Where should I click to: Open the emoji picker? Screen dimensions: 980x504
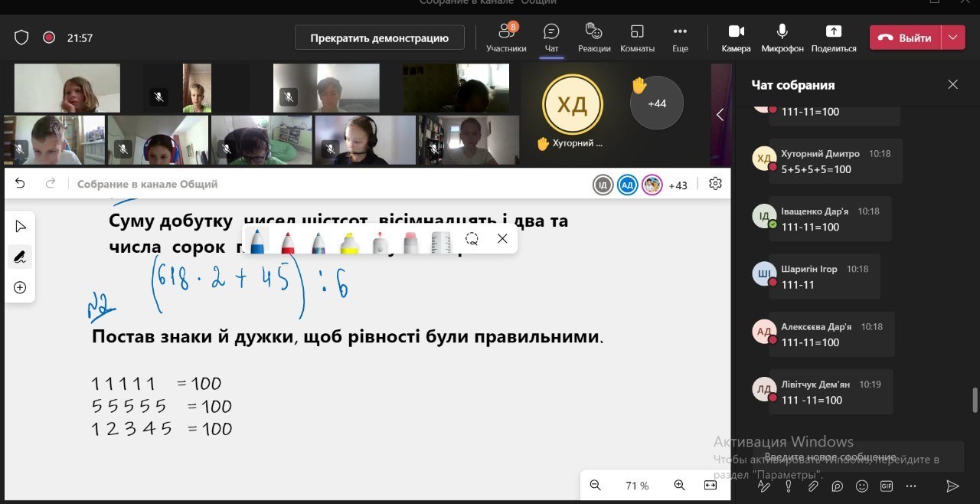862,486
